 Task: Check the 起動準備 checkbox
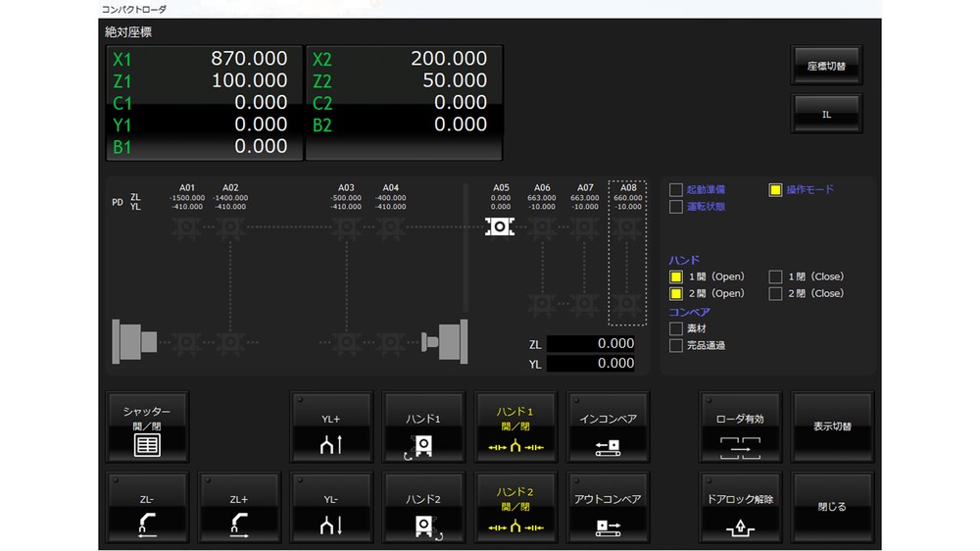pyautogui.click(x=676, y=190)
